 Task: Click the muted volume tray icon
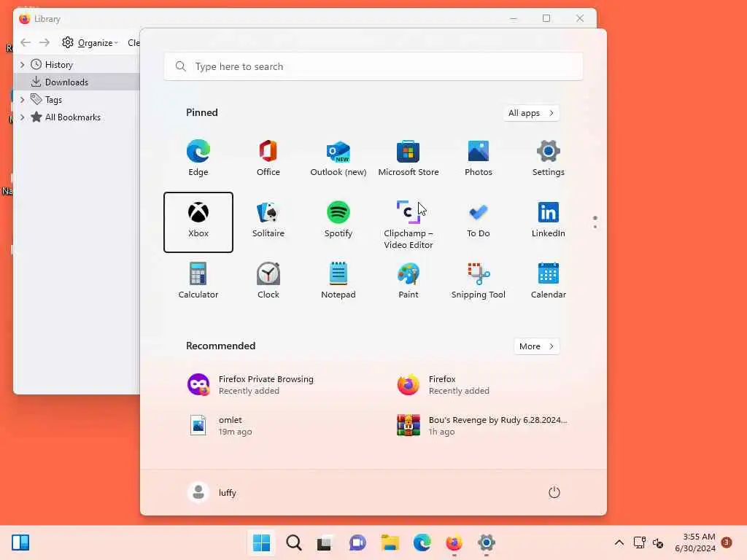pos(658,542)
